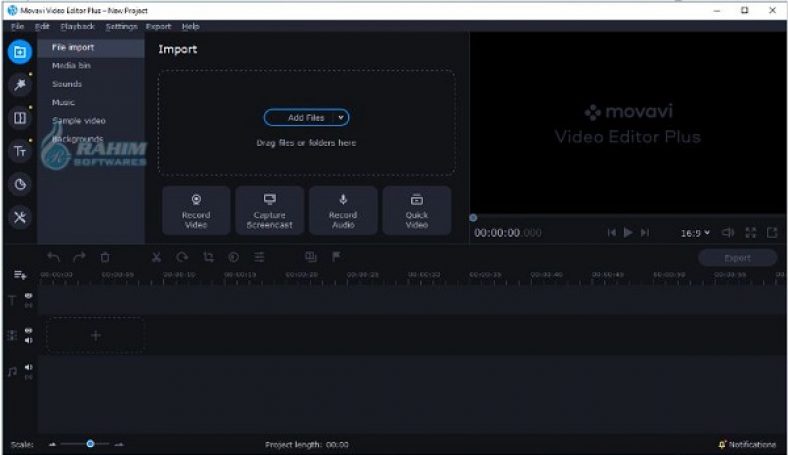The height and width of the screenshot is (455, 788).
Task: Open the Filters tab in left sidebar
Action: point(19,85)
